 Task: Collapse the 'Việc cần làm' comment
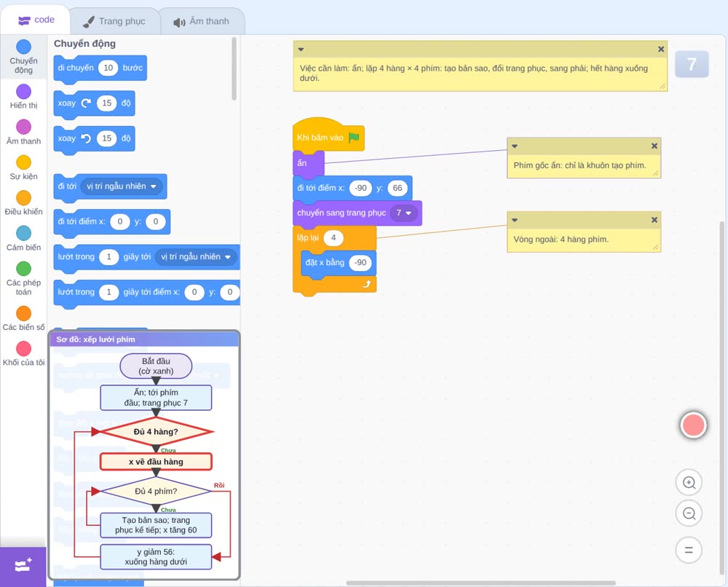tap(301, 50)
